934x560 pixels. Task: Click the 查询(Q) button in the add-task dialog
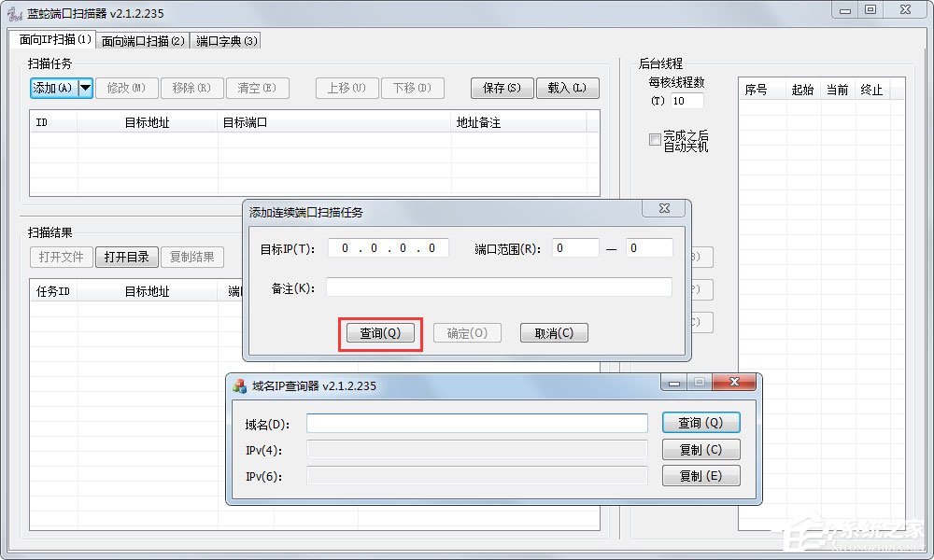(380, 333)
